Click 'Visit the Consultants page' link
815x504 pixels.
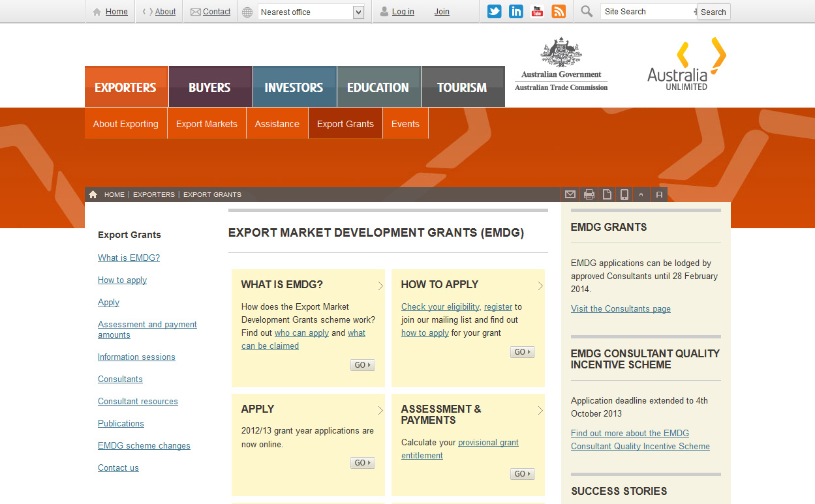pyautogui.click(x=621, y=308)
